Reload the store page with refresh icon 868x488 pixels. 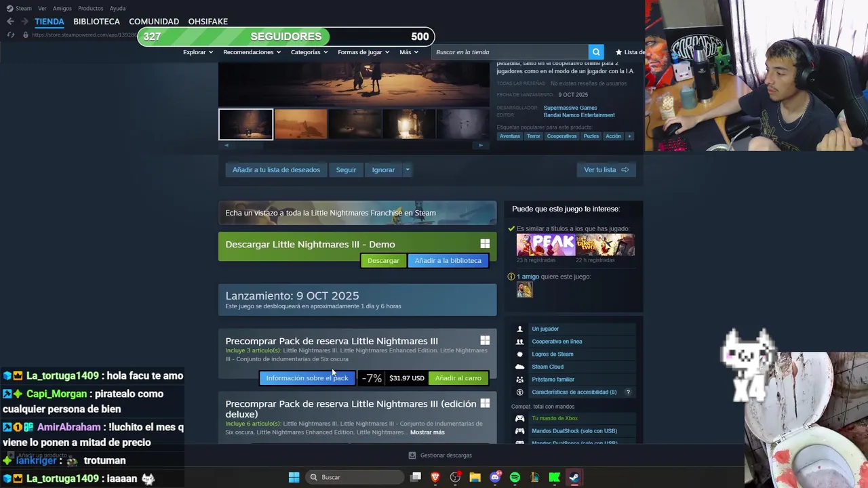tap(10, 35)
